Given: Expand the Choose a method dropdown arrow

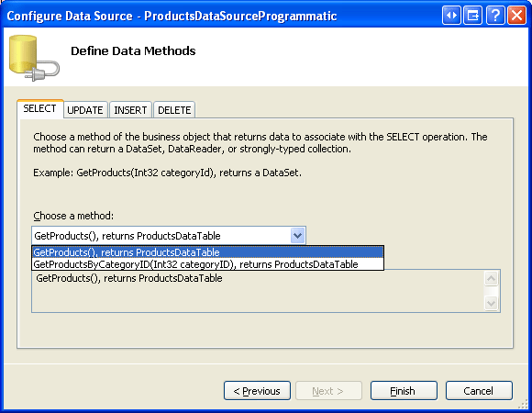Looking at the screenshot, I should tap(297, 236).
